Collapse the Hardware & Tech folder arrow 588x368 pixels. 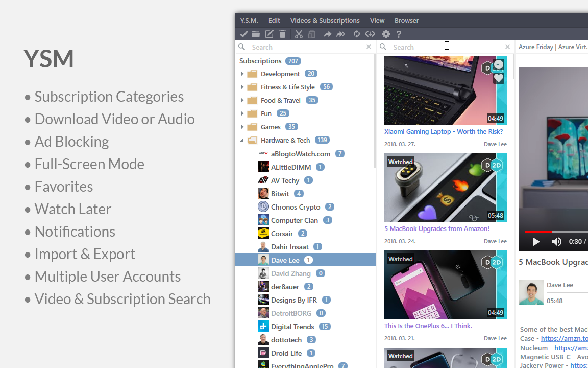point(242,141)
